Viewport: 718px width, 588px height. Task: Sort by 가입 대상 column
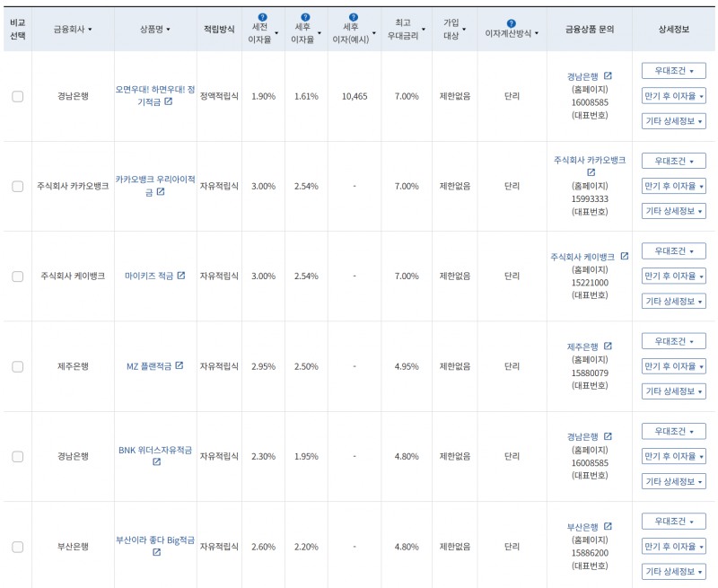tap(454, 29)
